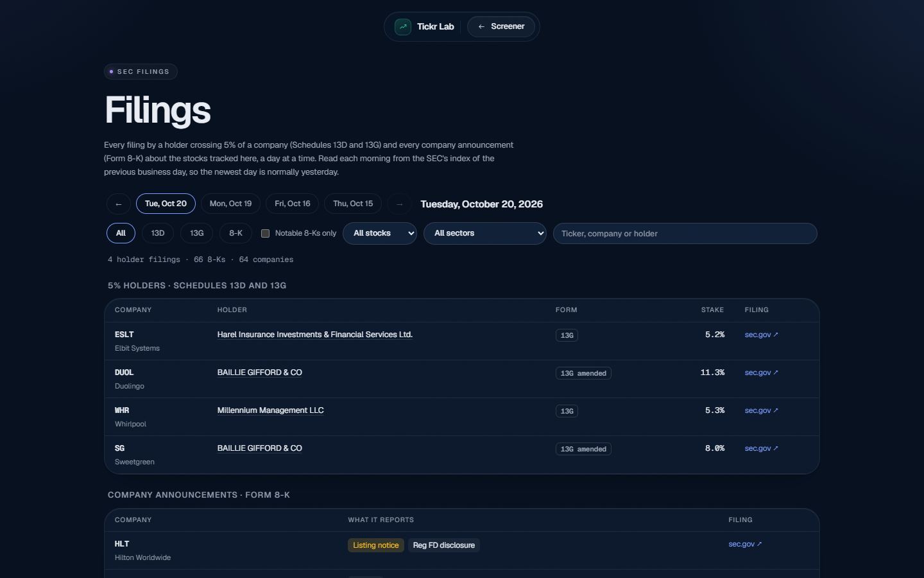Enable Notable 8-Ks only checkbox
Image resolution: width=924 pixels, height=578 pixels.
pos(265,233)
